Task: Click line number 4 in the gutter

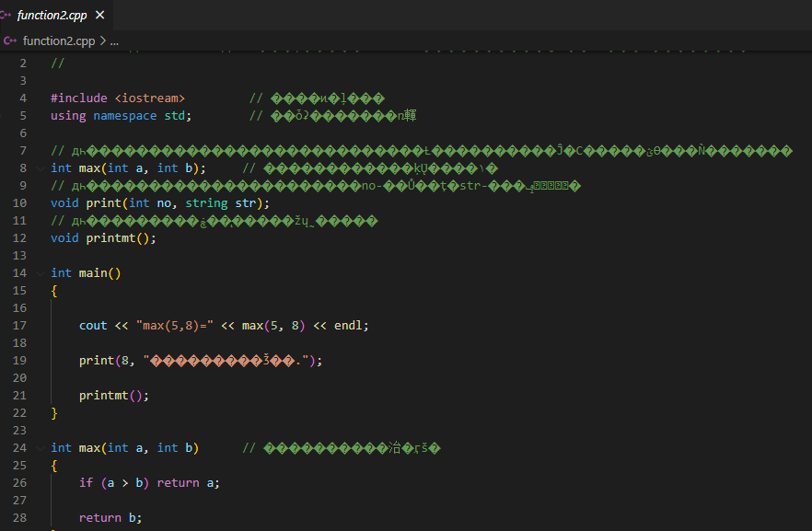Action: point(23,98)
